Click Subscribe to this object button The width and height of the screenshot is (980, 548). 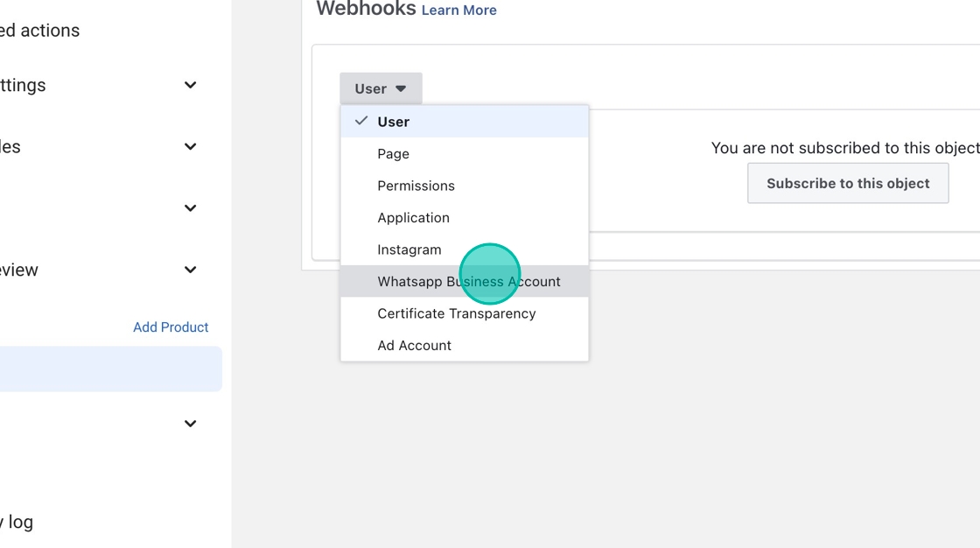click(x=847, y=183)
